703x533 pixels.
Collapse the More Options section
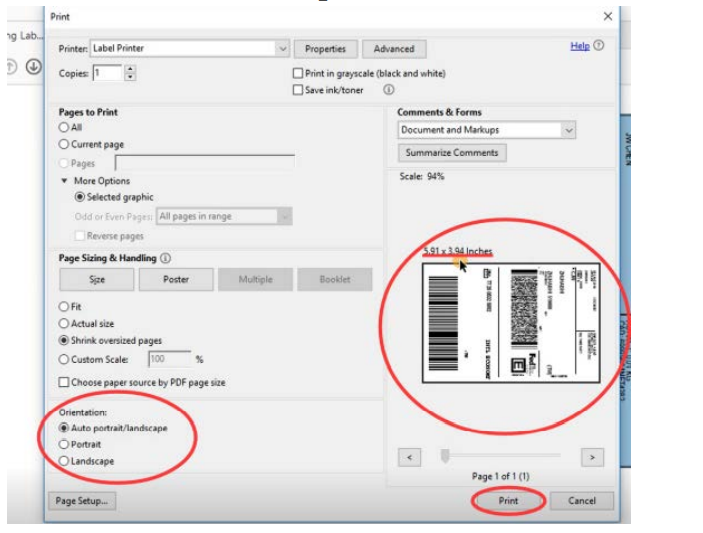pyautogui.click(x=65, y=181)
